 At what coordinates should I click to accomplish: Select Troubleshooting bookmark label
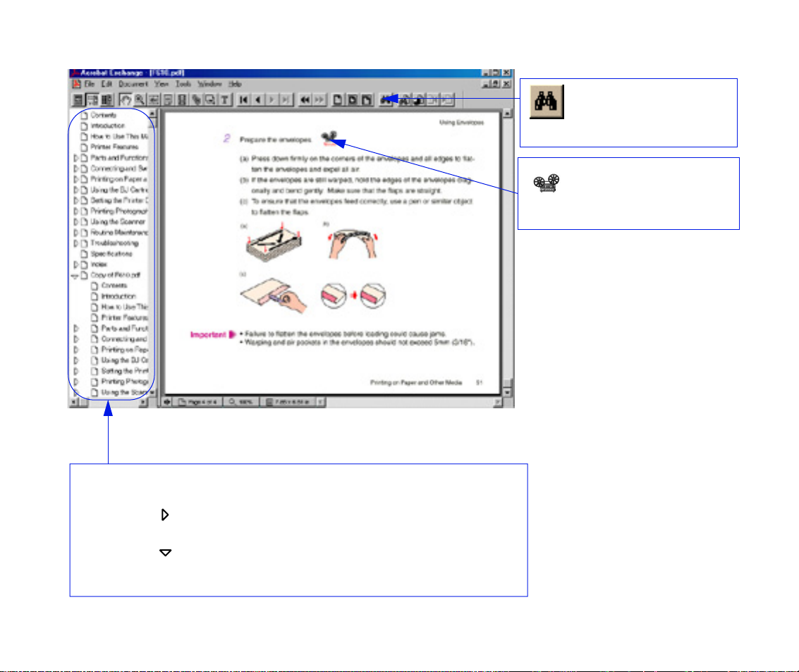[115, 243]
